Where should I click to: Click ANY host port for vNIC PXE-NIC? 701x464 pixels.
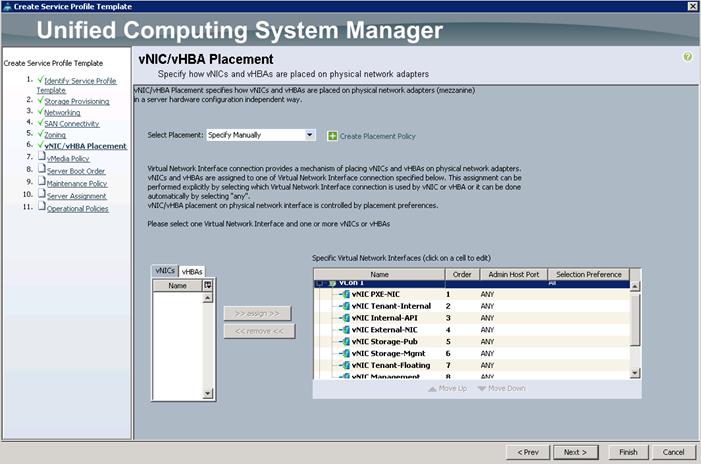tap(487, 294)
